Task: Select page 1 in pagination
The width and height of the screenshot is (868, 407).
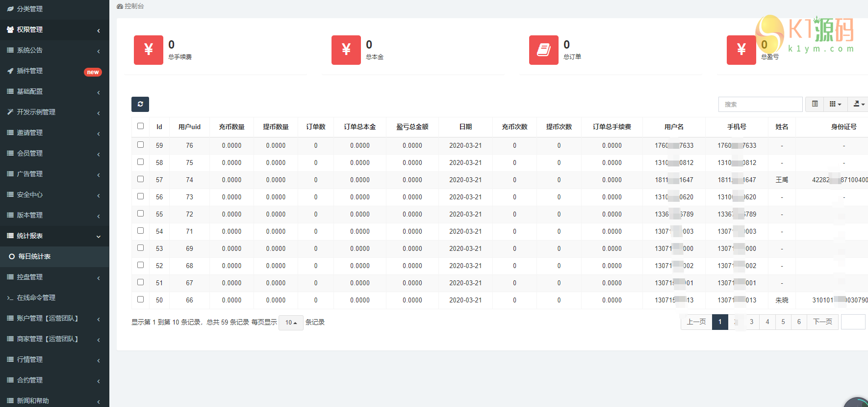Action: 720,322
